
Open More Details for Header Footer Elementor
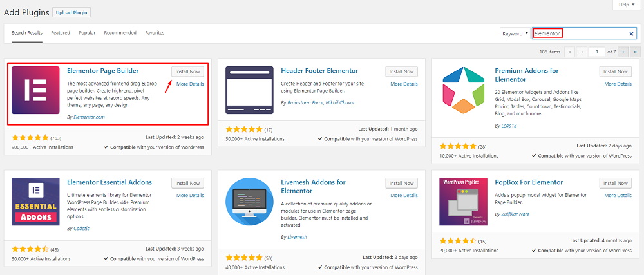click(404, 84)
